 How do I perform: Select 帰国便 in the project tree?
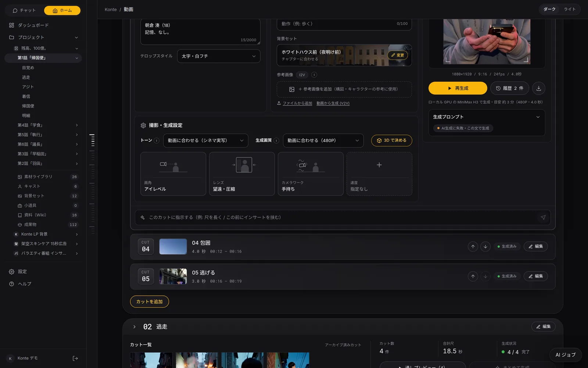[x=28, y=106]
